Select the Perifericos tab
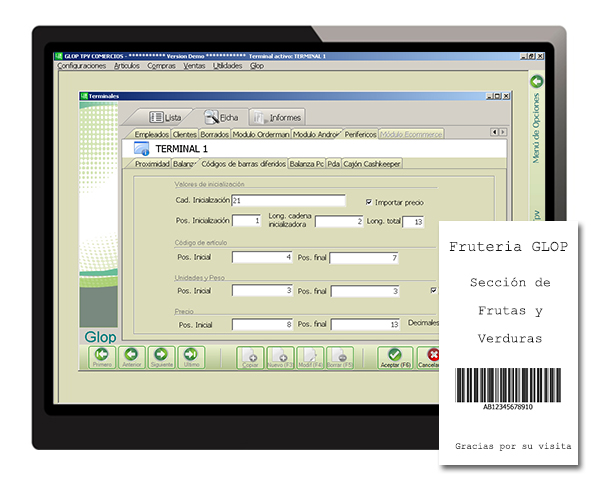Screen dimensions: 600x480 (x=360, y=134)
